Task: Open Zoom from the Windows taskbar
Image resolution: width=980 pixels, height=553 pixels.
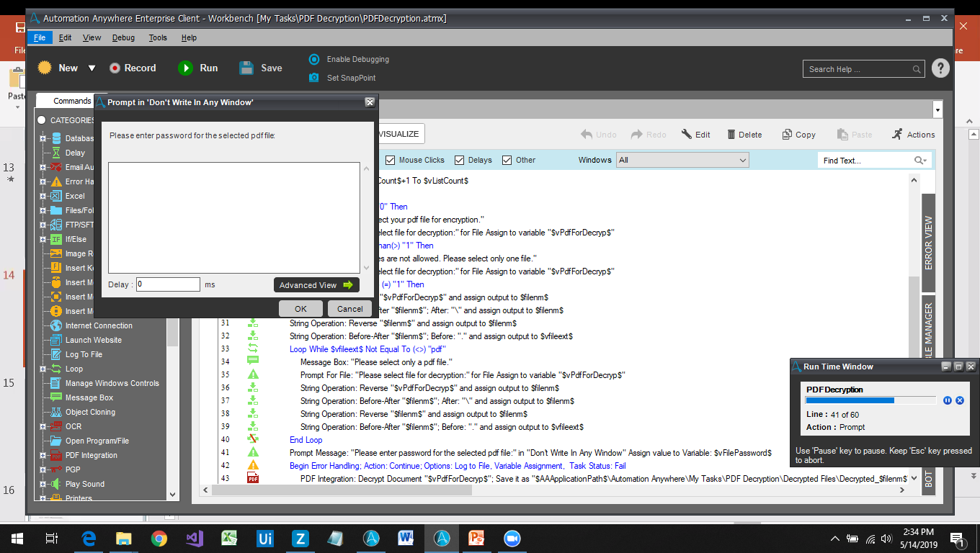Action: pyautogui.click(x=512, y=538)
